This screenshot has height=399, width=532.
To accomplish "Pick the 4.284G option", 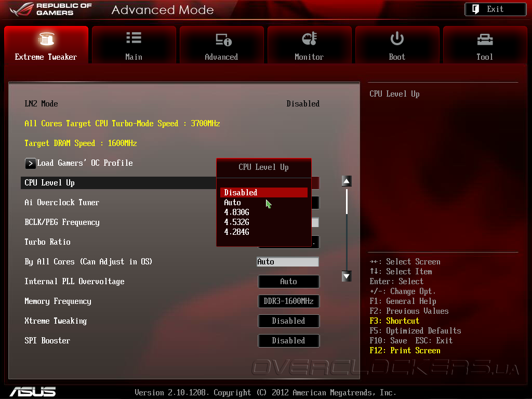I will pos(236,232).
